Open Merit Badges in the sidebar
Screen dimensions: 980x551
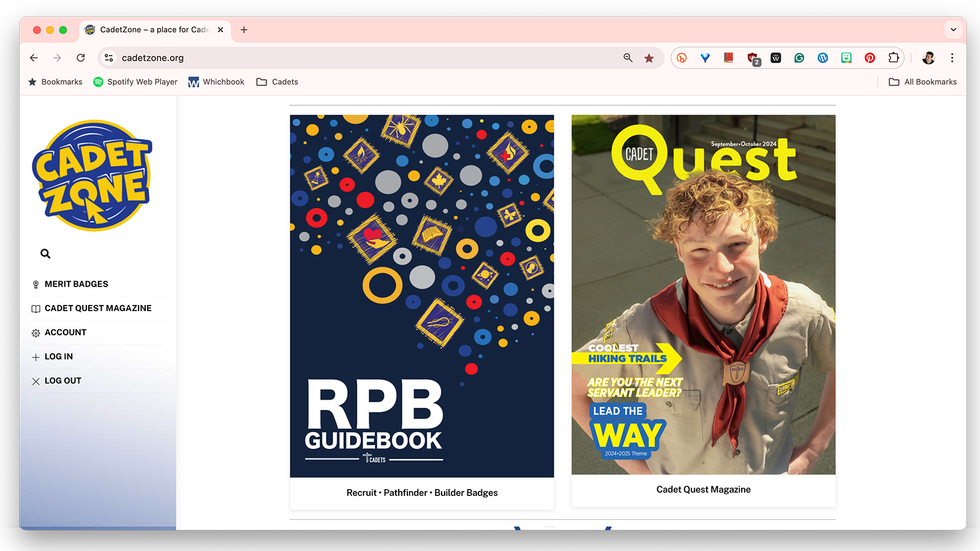[76, 284]
